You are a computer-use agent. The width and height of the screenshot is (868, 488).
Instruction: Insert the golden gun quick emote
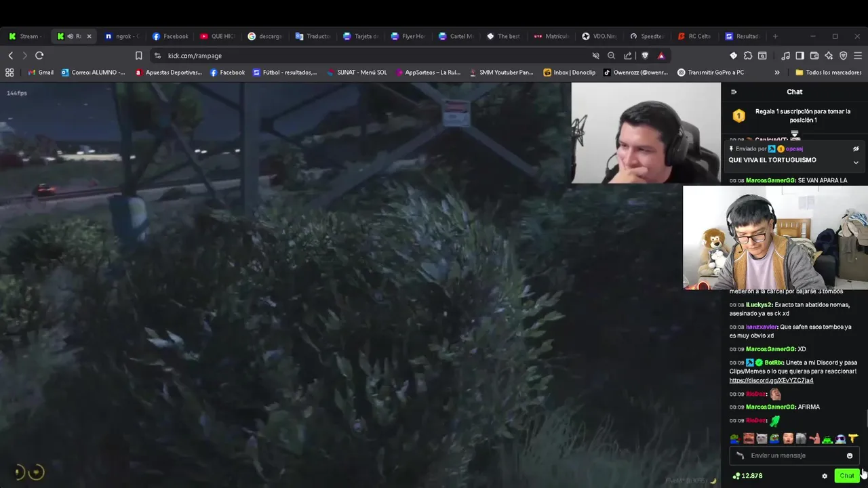point(853,439)
